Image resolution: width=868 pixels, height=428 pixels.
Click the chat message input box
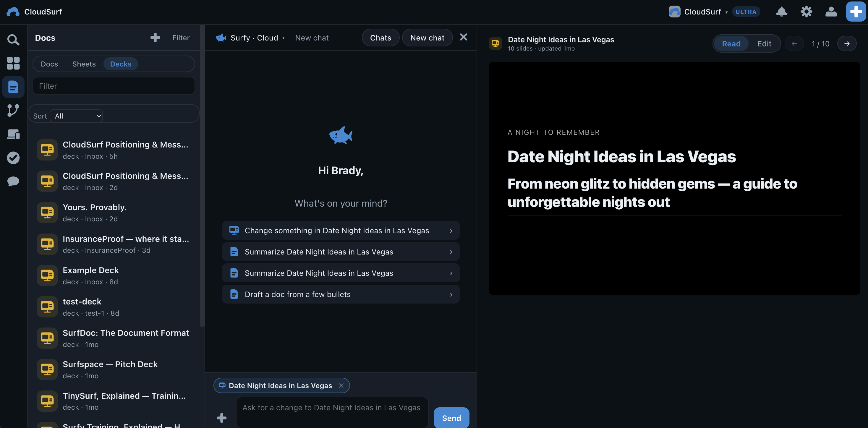tap(332, 413)
